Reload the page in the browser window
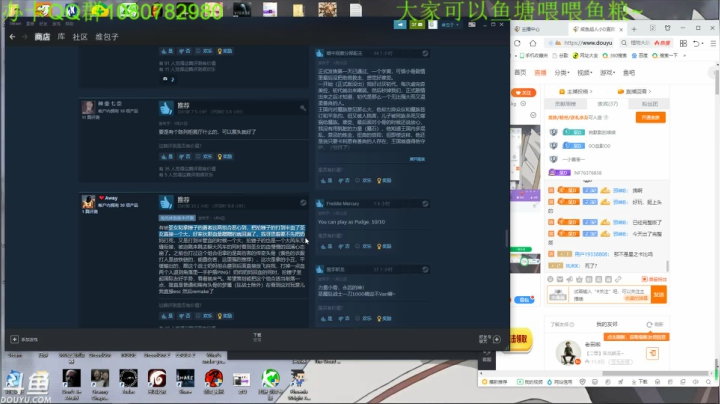Screen dimensions: 720x404 point(518,43)
